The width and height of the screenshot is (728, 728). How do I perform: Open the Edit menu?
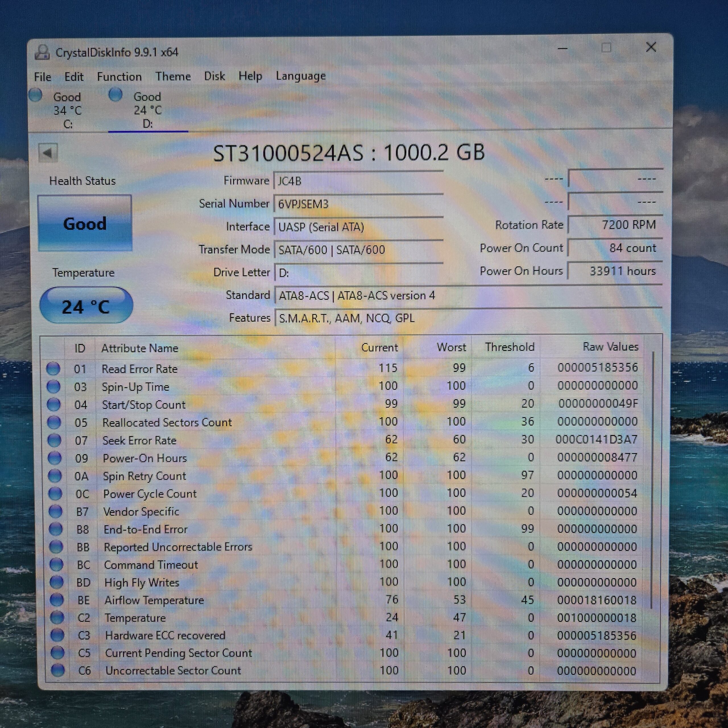point(74,77)
